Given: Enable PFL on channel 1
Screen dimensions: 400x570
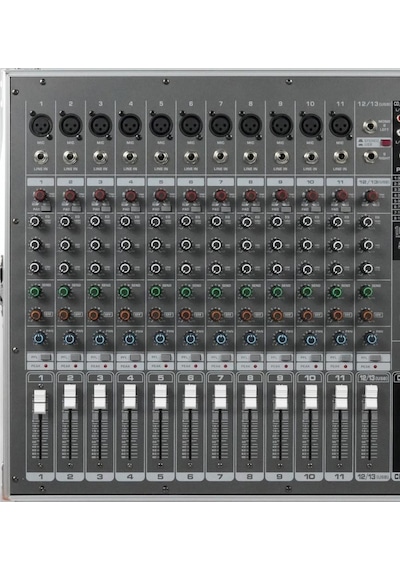Looking at the screenshot, I should pyautogui.click(x=46, y=357).
